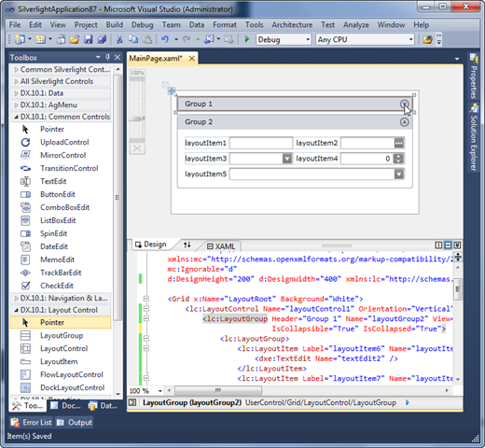This screenshot has height=448, width=485.
Task: Swap panes with the arrows icon
Action: coord(187,245)
